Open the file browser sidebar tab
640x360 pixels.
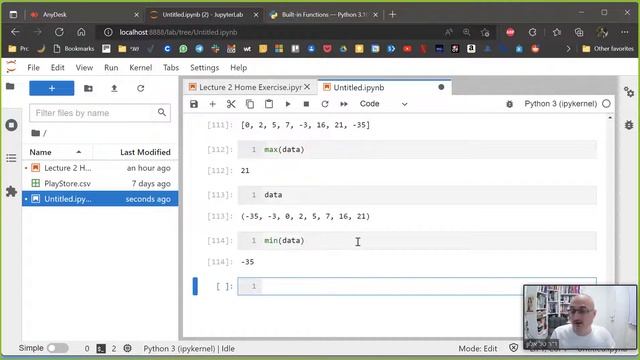tap(11, 86)
